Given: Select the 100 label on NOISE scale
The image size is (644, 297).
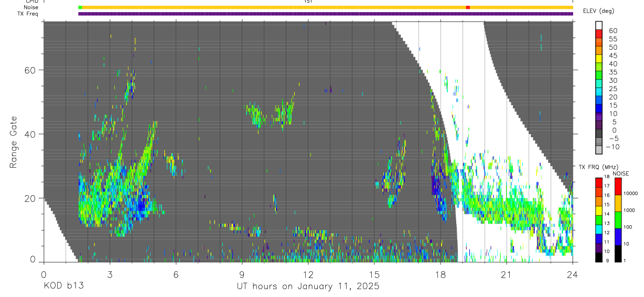Looking at the screenshot, I should [628, 227].
